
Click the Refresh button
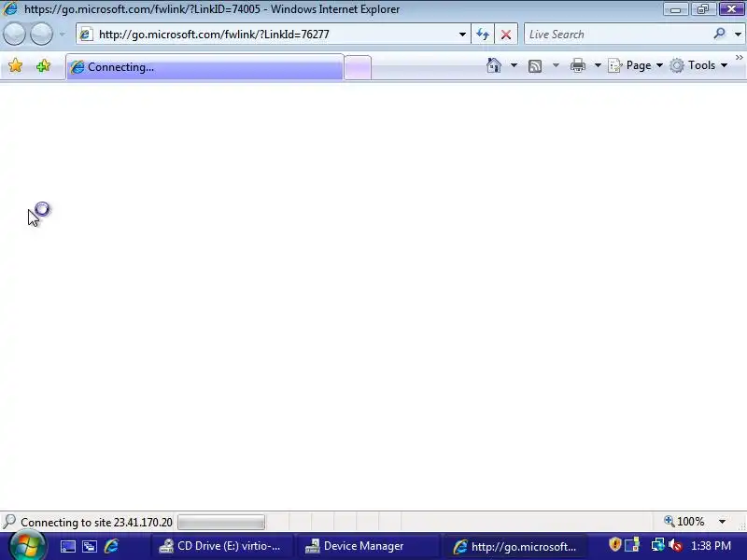pyautogui.click(x=483, y=35)
